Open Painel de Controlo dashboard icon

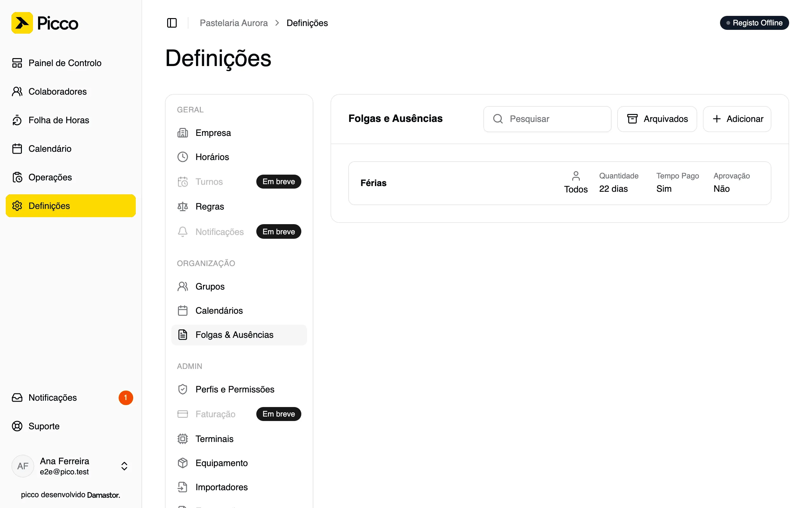(x=17, y=63)
